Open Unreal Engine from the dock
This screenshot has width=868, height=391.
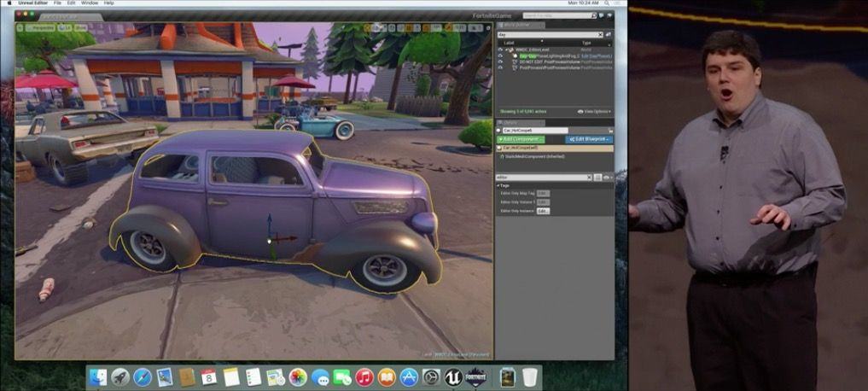point(453,376)
